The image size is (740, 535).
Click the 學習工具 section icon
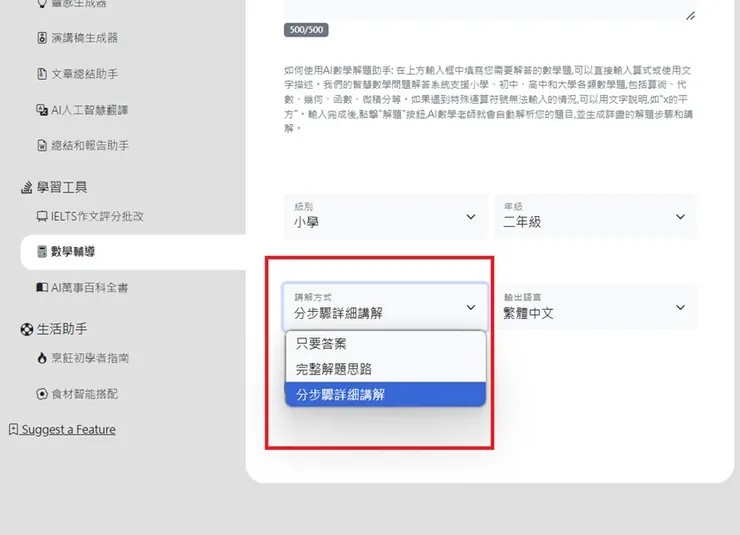[x=27, y=187]
